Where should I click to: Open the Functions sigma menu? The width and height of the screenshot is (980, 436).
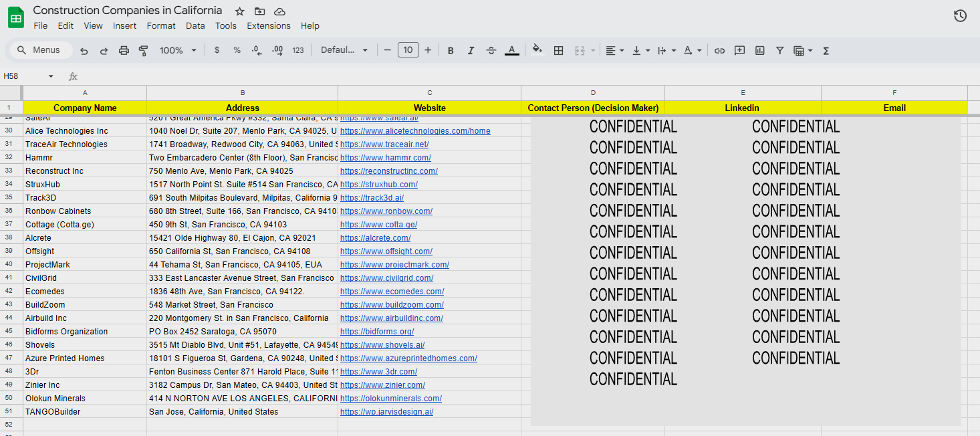(x=826, y=50)
